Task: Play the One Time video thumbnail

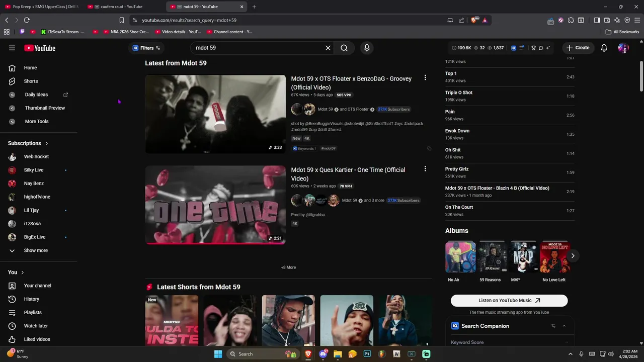Action: [215, 205]
